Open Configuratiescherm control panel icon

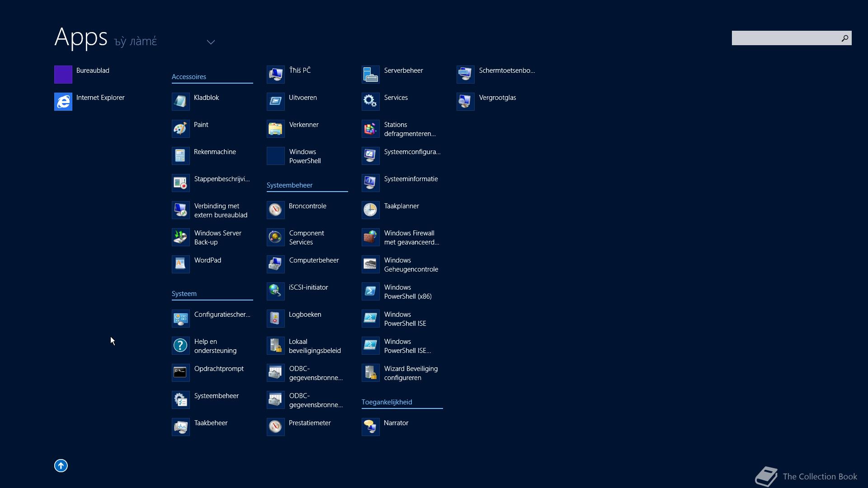click(x=181, y=319)
